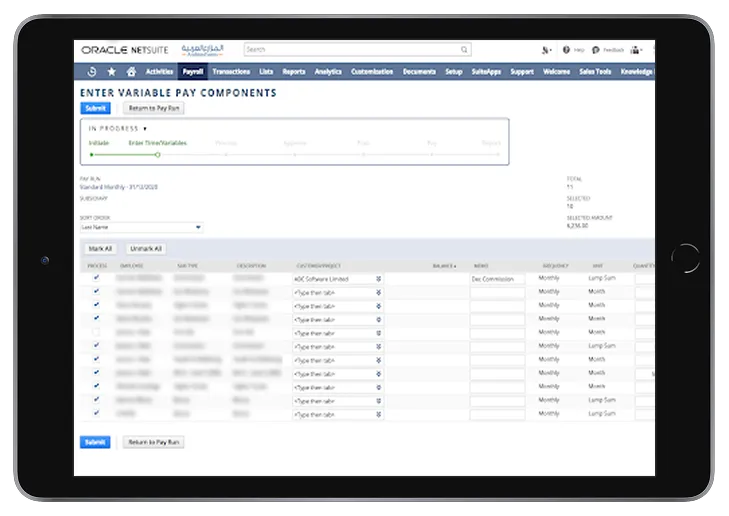Click the search magnifier icon
Viewport: 729px width, 516px height.
point(463,49)
